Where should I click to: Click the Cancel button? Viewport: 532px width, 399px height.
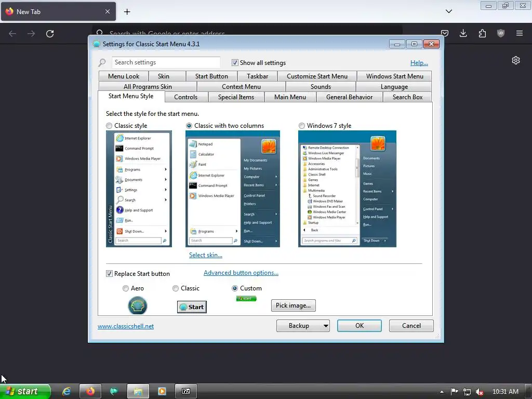tap(411, 326)
